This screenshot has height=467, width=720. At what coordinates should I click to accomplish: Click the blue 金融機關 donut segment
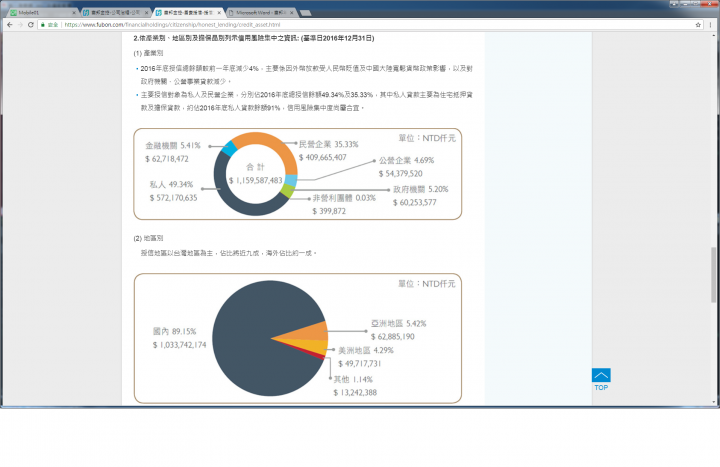point(229,148)
